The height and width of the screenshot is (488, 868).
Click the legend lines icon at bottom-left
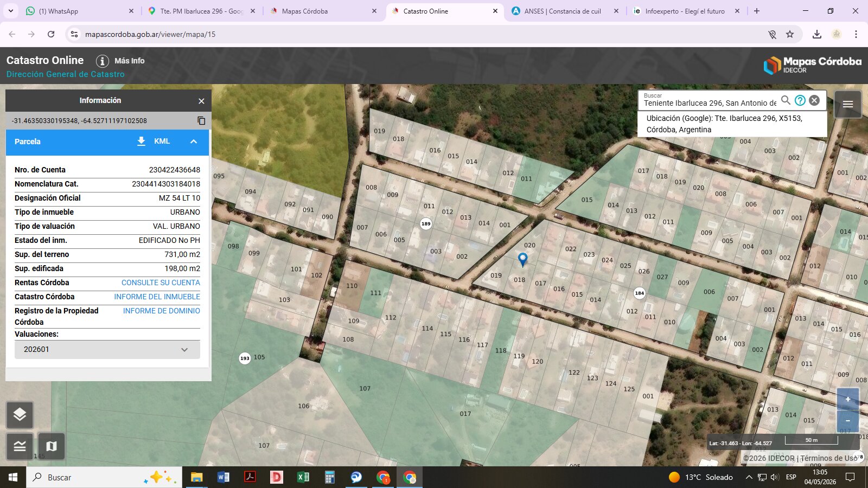coord(20,446)
